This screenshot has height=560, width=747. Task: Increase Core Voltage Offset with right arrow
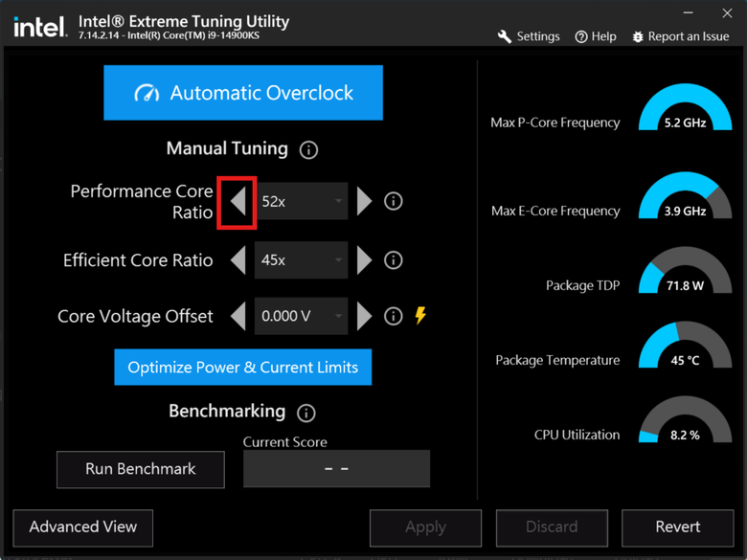click(x=365, y=316)
